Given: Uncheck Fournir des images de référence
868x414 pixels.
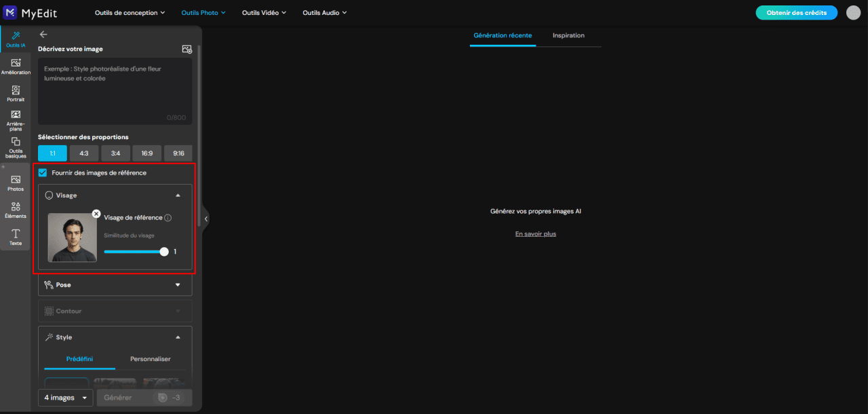Looking at the screenshot, I should point(43,172).
